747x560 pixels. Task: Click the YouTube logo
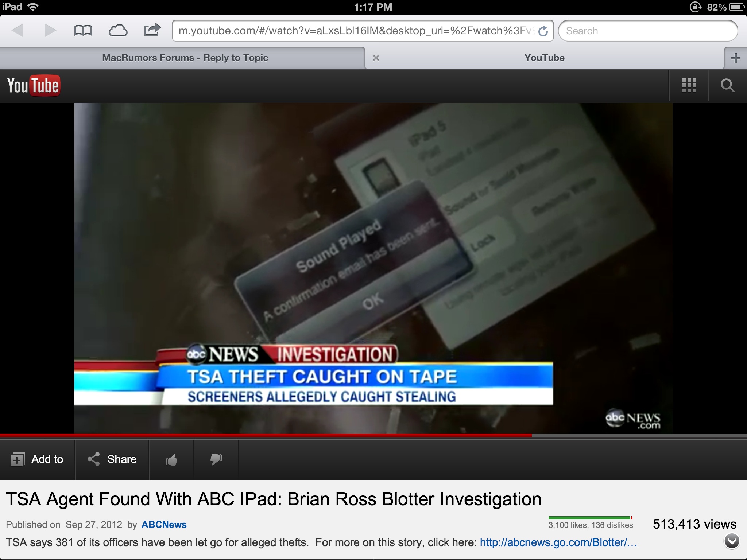[34, 86]
